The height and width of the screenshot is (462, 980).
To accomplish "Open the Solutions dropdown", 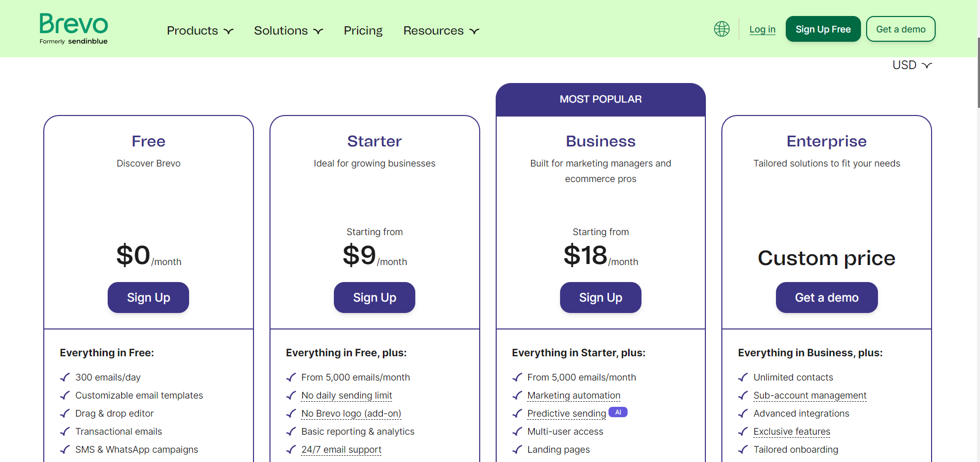I will tap(288, 30).
